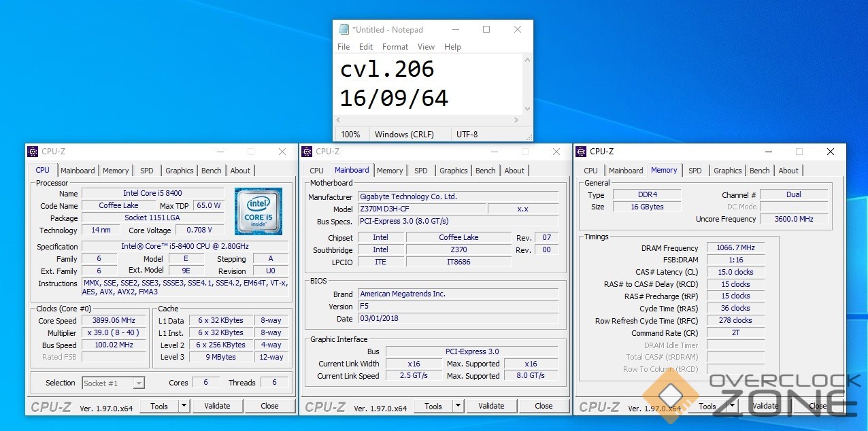Screen dimensions: 868x431
Task: Click the Notepad scrollbar down arrow
Action: click(x=527, y=109)
